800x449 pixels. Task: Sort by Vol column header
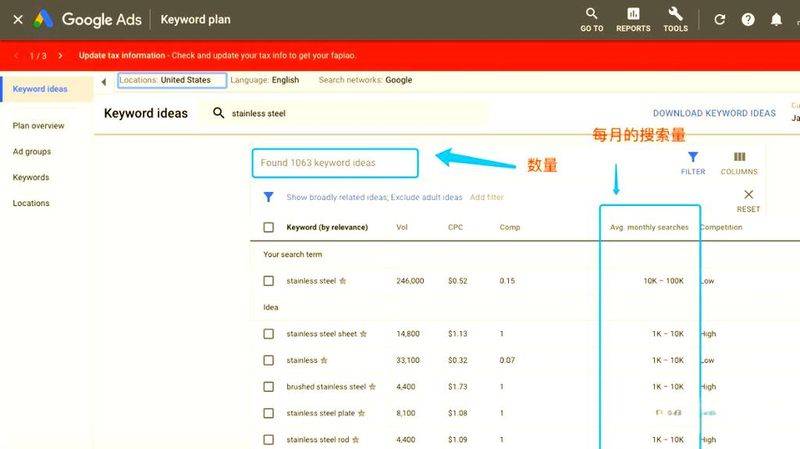click(402, 227)
